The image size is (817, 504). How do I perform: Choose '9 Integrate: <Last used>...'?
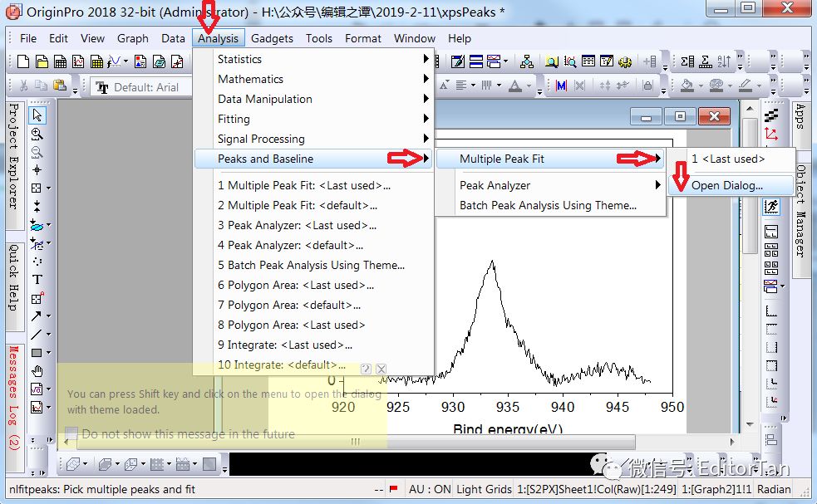pyautogui.click(x=314, y=345)
